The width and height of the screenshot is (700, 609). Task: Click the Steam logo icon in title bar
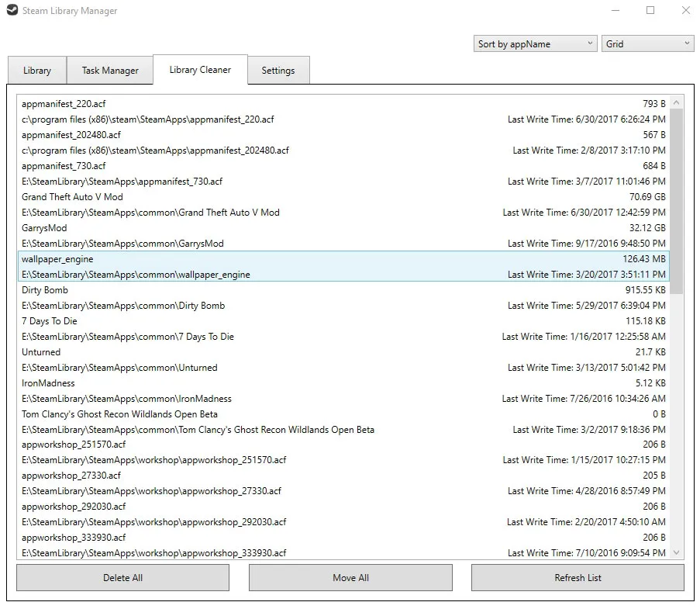(x=12, y=10)
